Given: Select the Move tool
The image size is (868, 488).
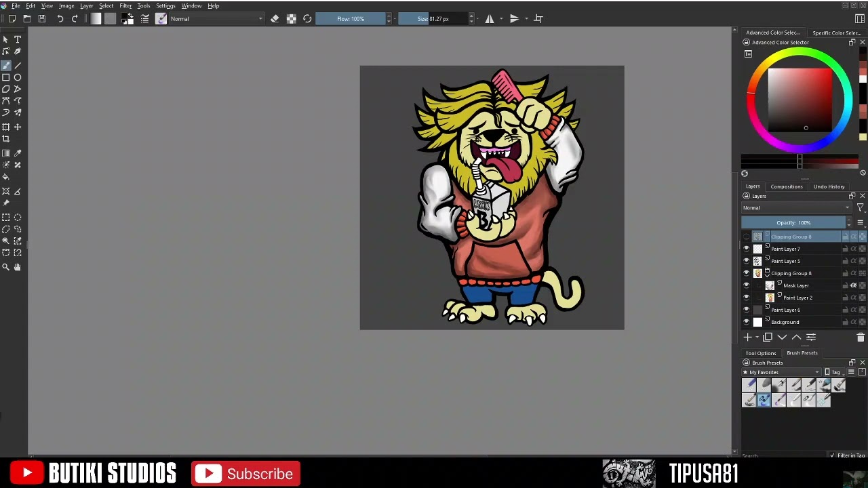Looking at the screenshot, I should (18, 127).
